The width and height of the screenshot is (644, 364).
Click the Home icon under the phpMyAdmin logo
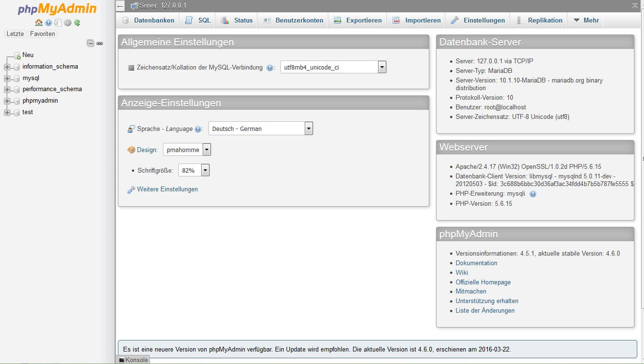[39, 23]
